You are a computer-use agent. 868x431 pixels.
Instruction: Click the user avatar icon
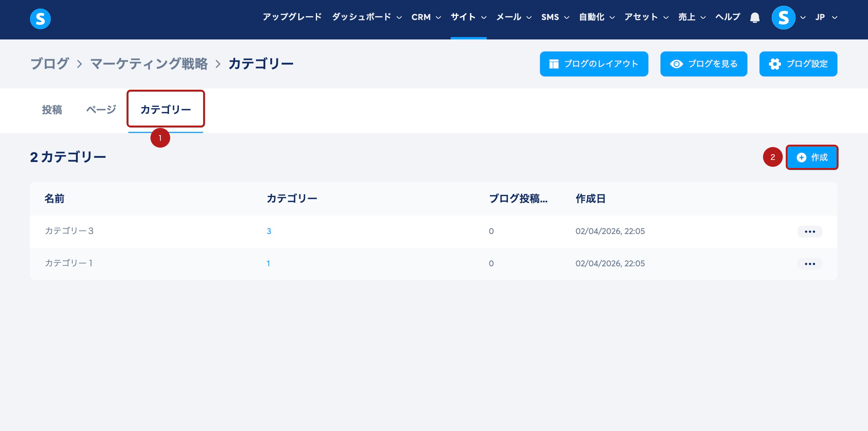[783, 18]
